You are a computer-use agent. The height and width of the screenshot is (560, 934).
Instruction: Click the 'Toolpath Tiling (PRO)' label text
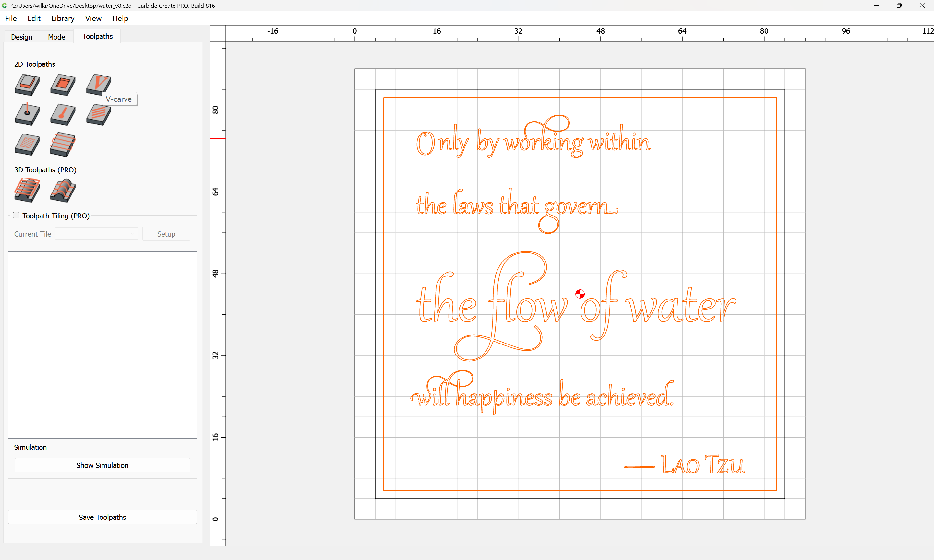click(56, 216)
